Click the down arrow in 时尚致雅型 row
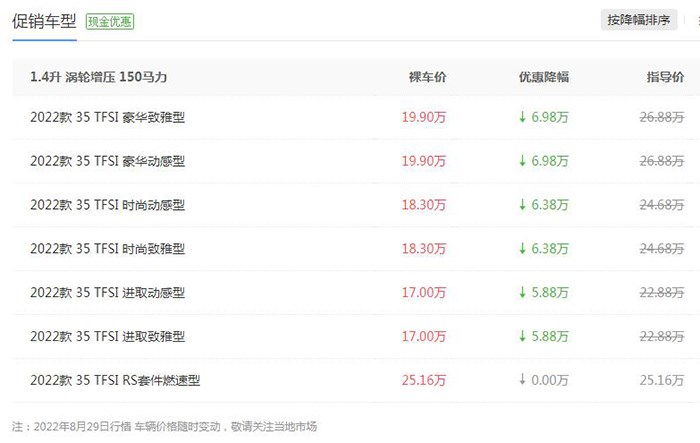This screenshot has width=700, height=443. [x=522, y=248]
